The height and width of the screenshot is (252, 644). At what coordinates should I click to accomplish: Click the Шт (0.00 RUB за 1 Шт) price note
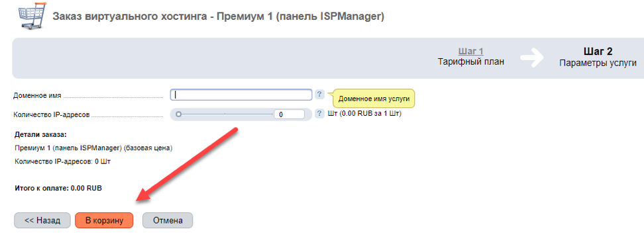[364, 113]
